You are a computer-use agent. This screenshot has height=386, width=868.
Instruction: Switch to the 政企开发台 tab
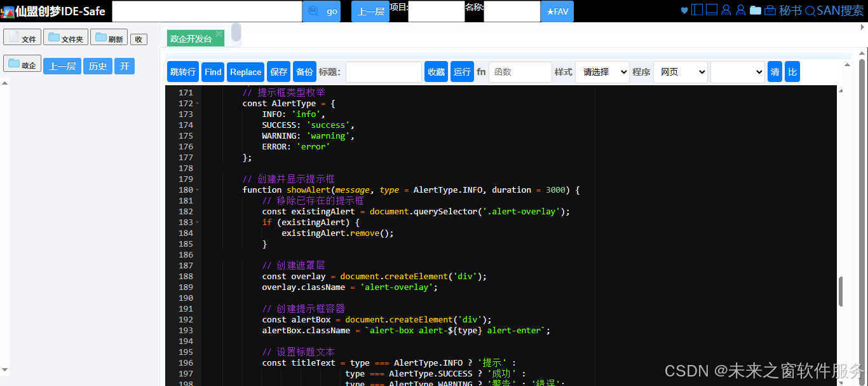tap(191, 39)
